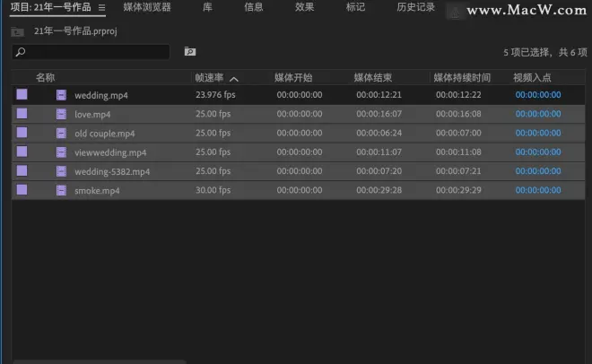The image size is (592, 364).
Task: Click love.mp4 video in point timecode
Action: pyautogui.click(x=538, y=114)
